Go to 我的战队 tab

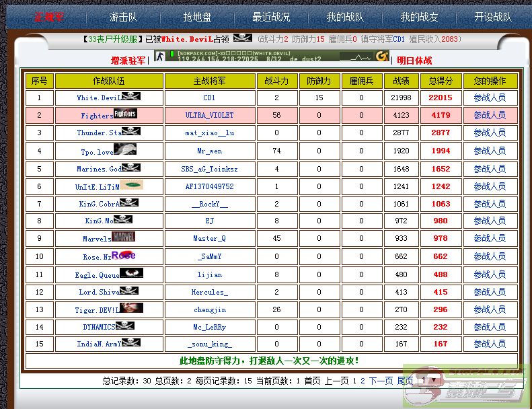tap(345, 17)
